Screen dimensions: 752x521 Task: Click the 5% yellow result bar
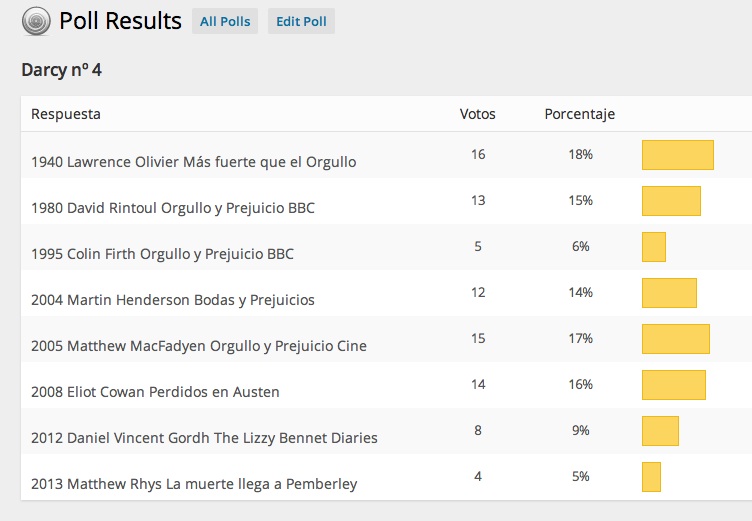pyautogui.click(x=651, y=477)
